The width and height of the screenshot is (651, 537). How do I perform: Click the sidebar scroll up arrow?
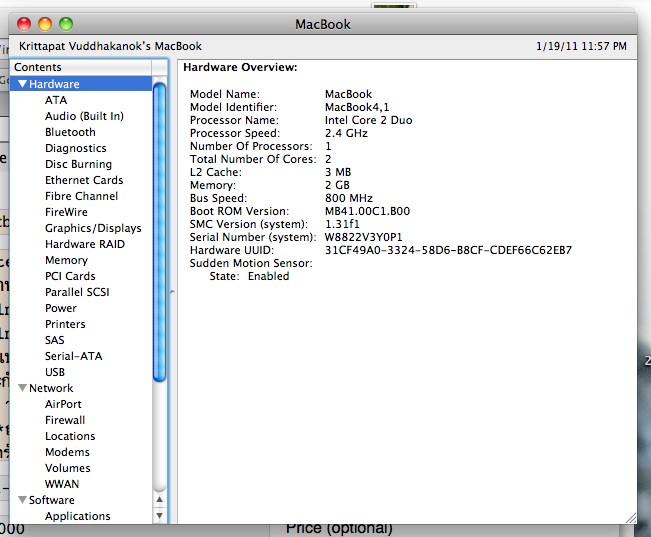click(x=159, y=500)
